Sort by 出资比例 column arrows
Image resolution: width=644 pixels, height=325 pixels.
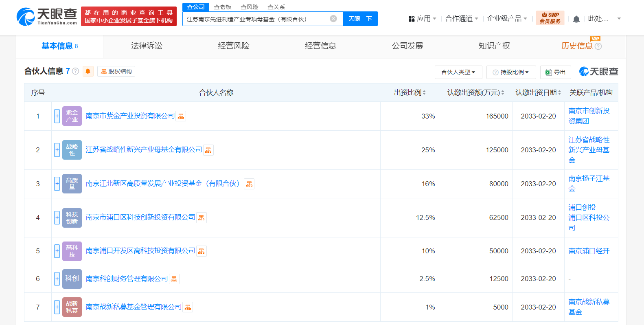[x=424, y=93]
